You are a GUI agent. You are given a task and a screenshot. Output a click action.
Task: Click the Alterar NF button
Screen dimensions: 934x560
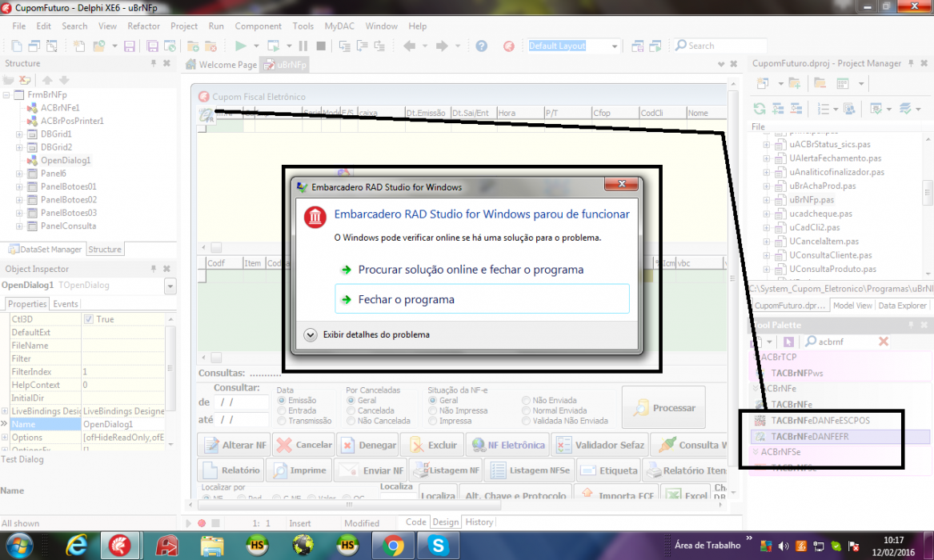[234, 445]
